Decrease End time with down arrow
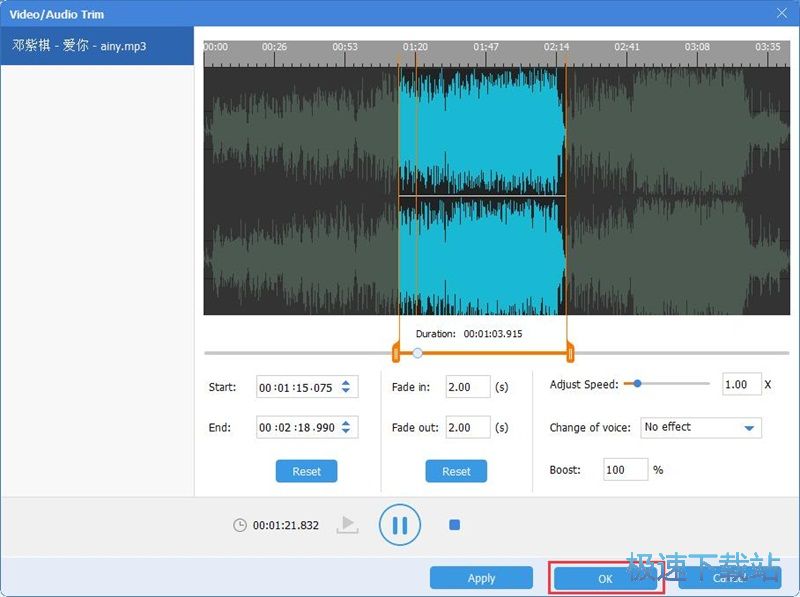This screenshot has height=597, width=800. pos(346,431)
